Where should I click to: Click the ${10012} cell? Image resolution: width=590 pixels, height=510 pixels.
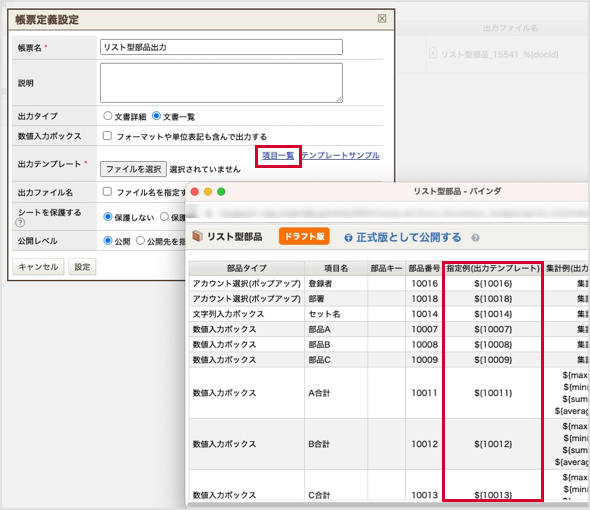493,444
